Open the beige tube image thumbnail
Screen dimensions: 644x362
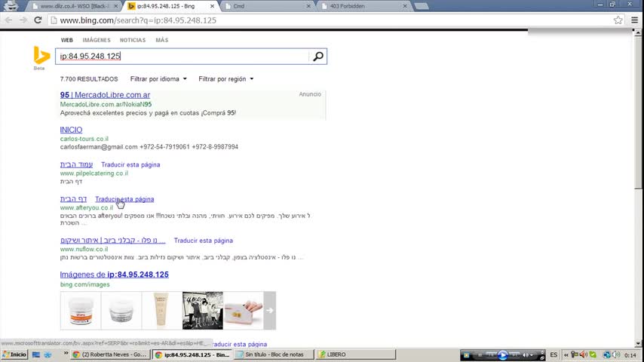point(162,311)
